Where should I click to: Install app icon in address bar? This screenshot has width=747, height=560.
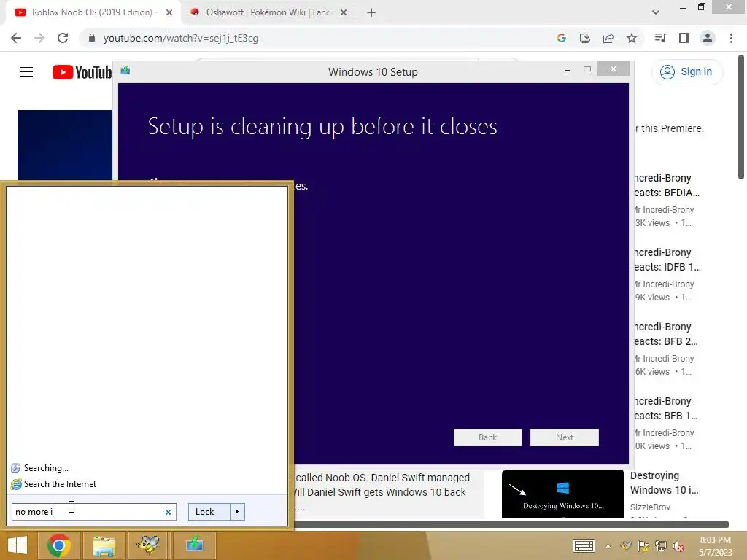tap(585, 38)
